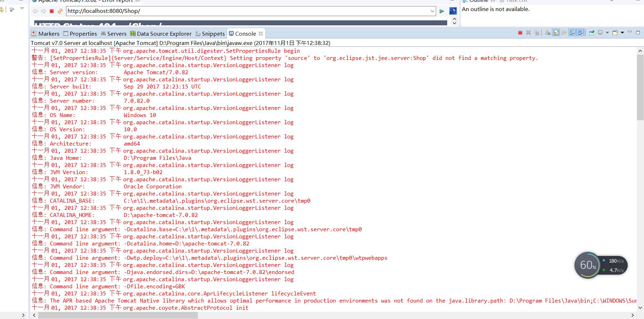Click 'An outline is not available.' text
The image size is (644, 319).
[496, 9]
